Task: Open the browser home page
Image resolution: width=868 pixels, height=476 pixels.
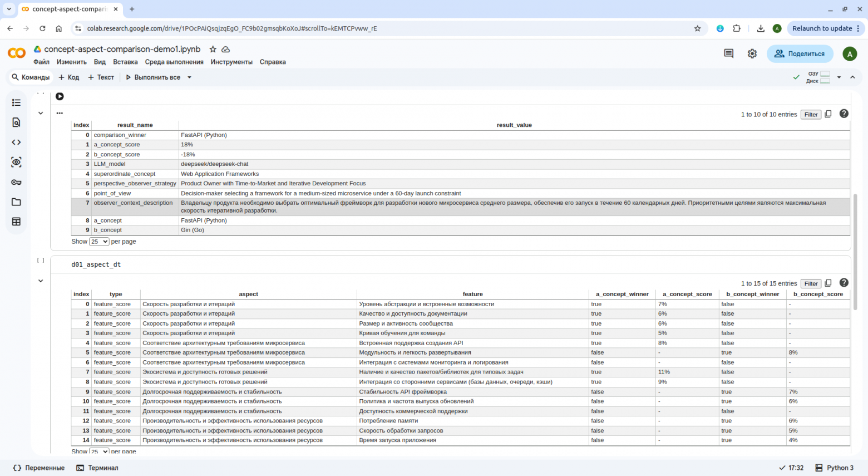Action: [x=58, y=28]
